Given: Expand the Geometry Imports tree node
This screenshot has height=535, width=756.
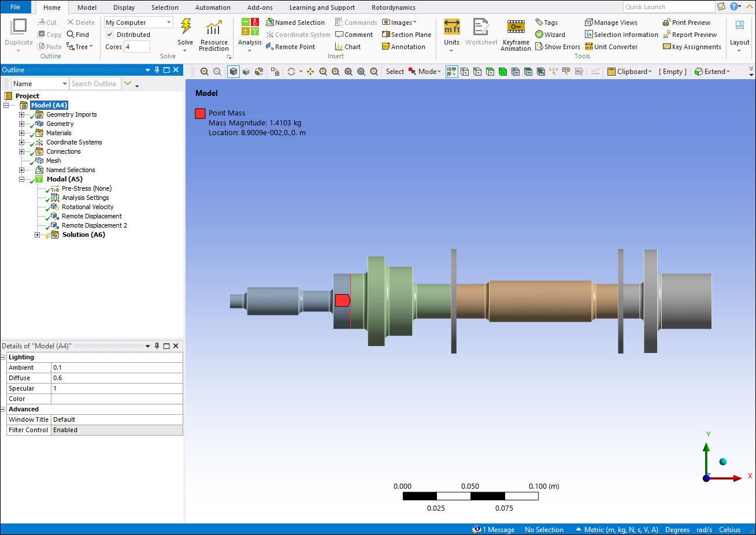Looking at the screenshot, I should (x=22, y=115).
